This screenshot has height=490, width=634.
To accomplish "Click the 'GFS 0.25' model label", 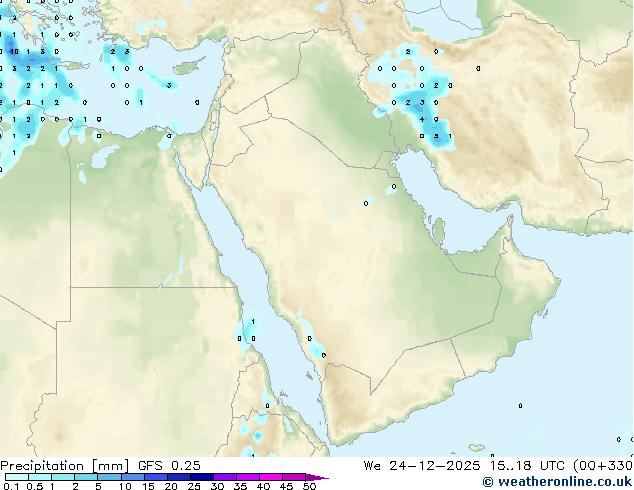I will (169, 466).
